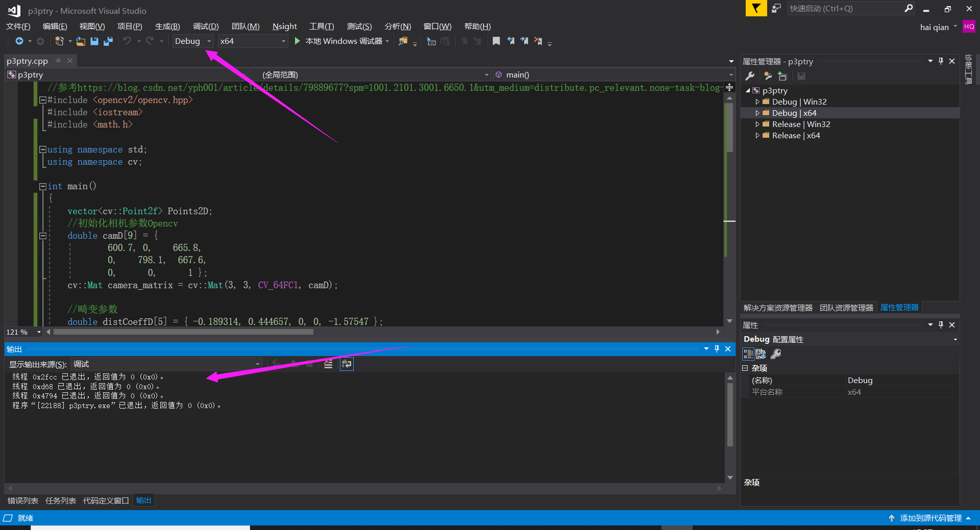Toggle word wrap in the Output panel
The image size is (980, 530).
[347, 364]
